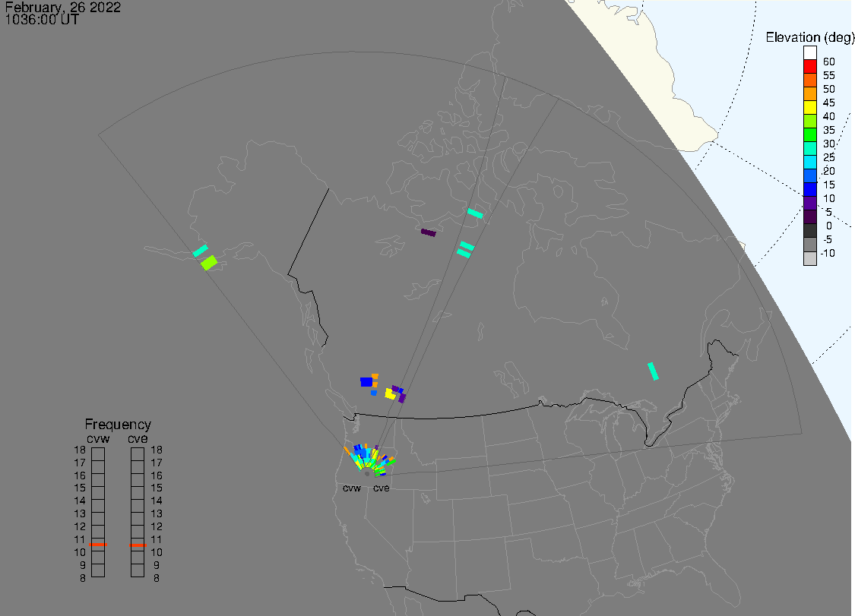The height and width of the screenshot is (616, 855).
Task: Pick the pure green swatch between 35 and 30
Action: [809, 134]
